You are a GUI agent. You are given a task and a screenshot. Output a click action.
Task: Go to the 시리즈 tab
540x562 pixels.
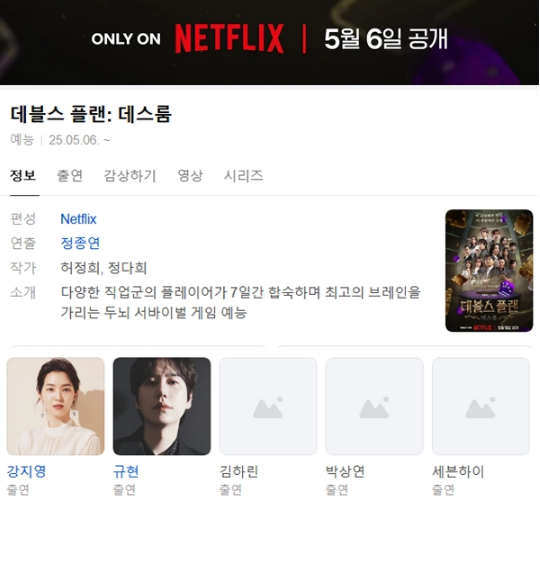point(244,176)
